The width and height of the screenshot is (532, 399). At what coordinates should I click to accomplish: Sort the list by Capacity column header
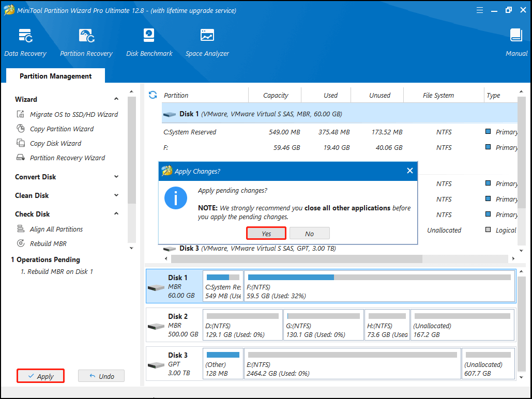[275, 95]
